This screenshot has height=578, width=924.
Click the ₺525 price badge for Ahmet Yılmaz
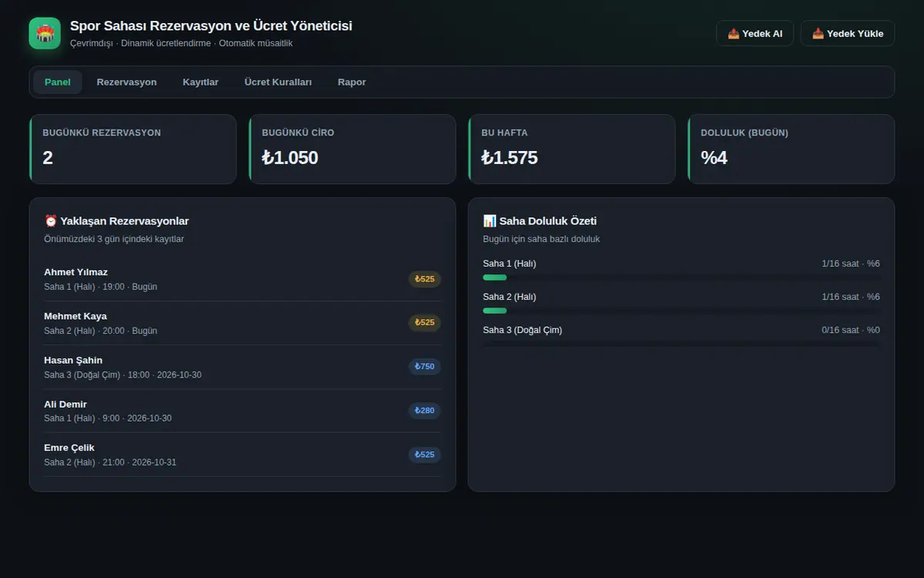tap(424, 279)
